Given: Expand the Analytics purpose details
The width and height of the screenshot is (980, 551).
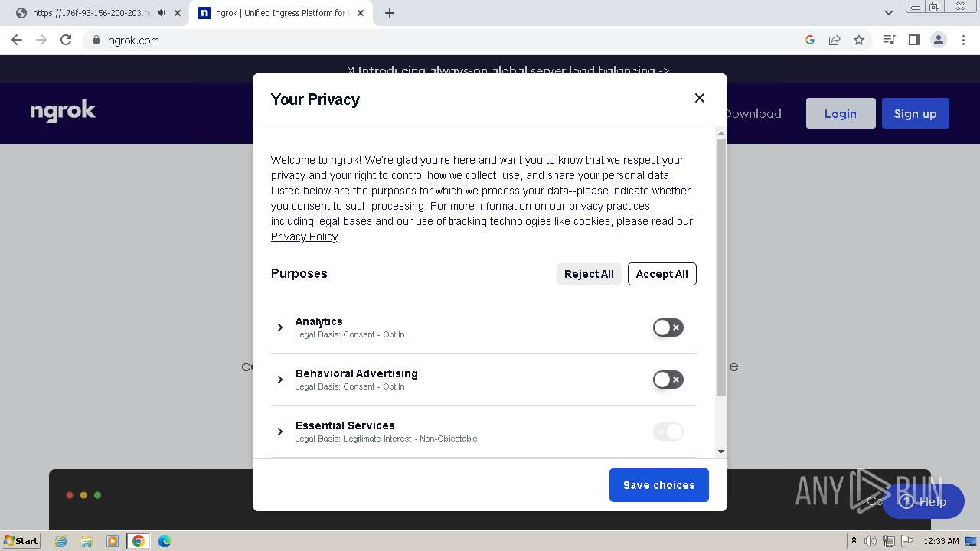Looking at the screenshot, I should (x=280, y=328).
